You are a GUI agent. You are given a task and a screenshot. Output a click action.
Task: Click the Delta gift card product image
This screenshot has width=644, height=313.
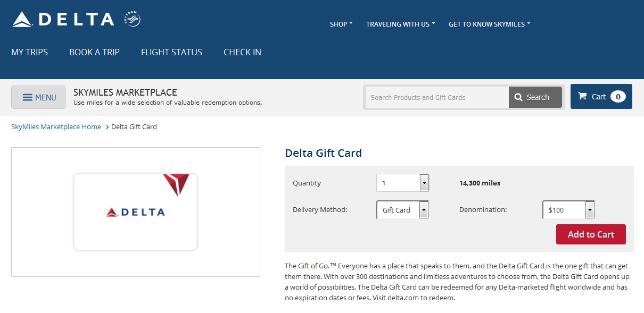pos(135,212)
